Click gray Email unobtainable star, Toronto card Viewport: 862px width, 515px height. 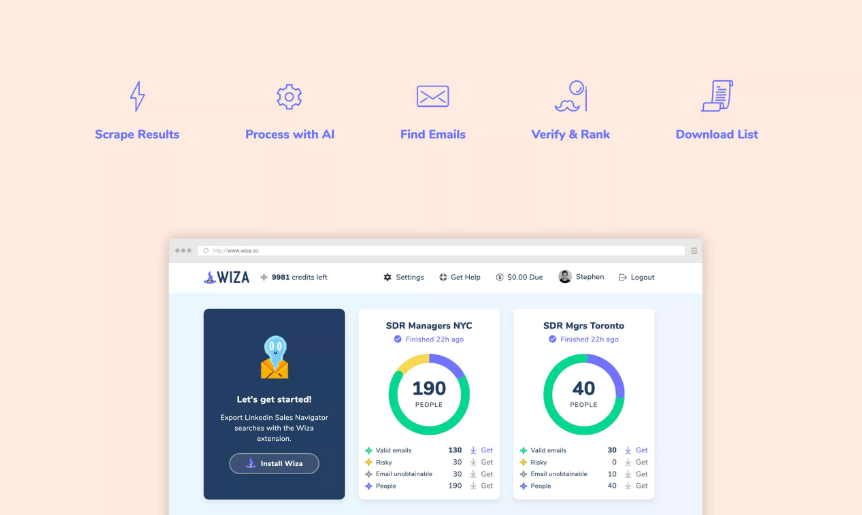(x=523, y=474)
